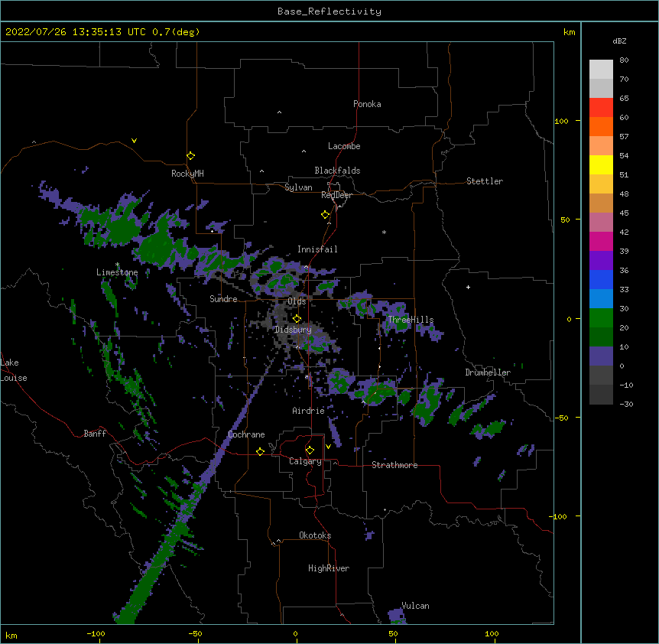Click the white asterisk marker above Limestone

coord(118,265)
